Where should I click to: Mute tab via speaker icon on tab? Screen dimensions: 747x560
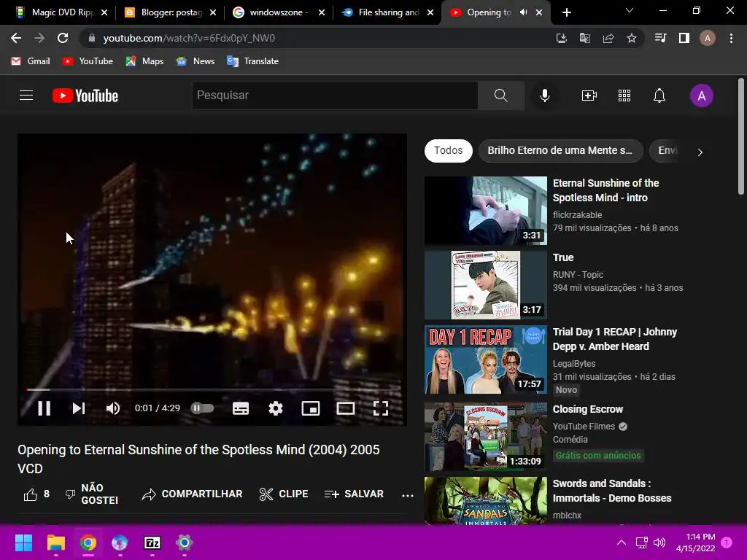(523, 12)
